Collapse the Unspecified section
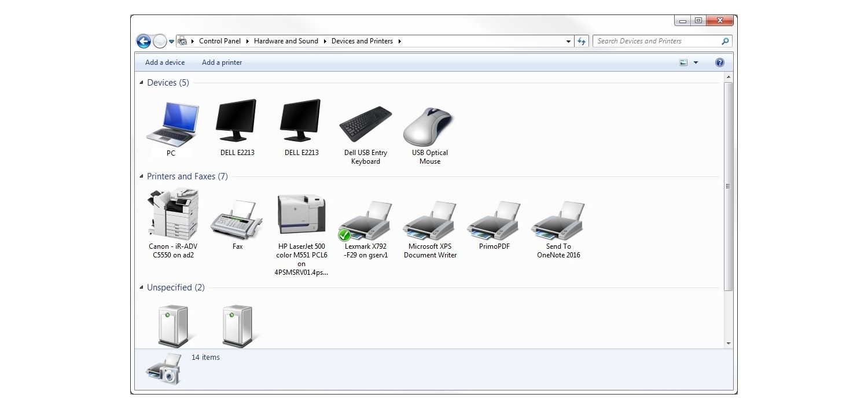The width and height of the screenshot is (868, 409). [141, 287]
